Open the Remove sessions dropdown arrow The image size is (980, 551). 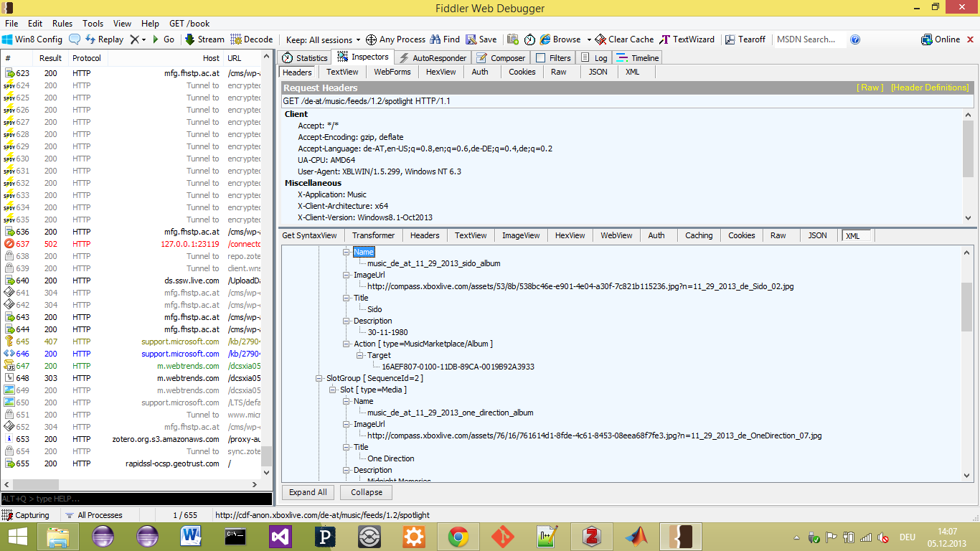(143, 39)
